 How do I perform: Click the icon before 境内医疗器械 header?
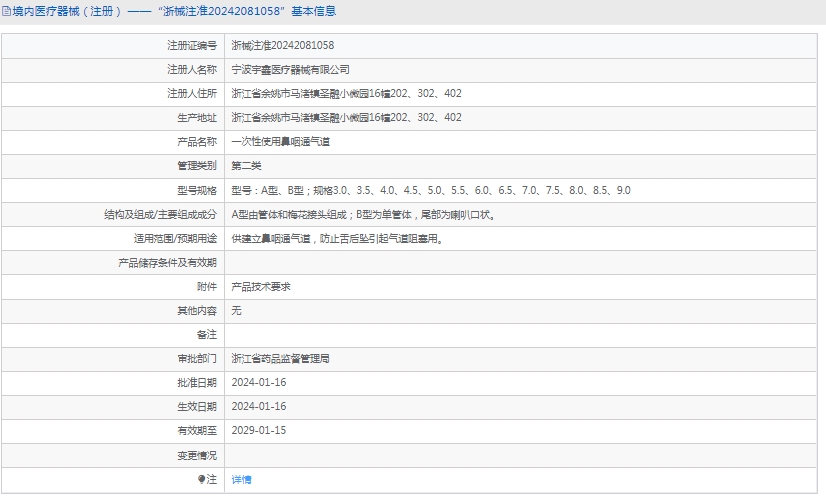point(6,12)
